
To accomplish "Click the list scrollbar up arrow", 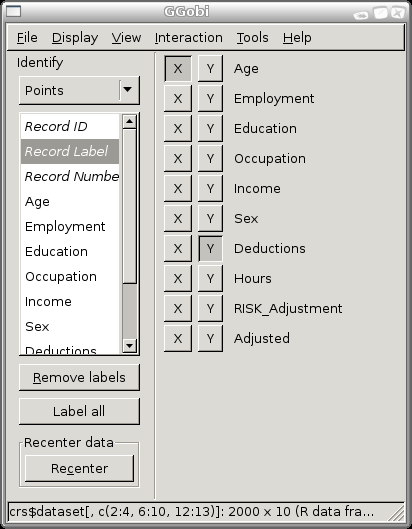I will click(130, 121).
